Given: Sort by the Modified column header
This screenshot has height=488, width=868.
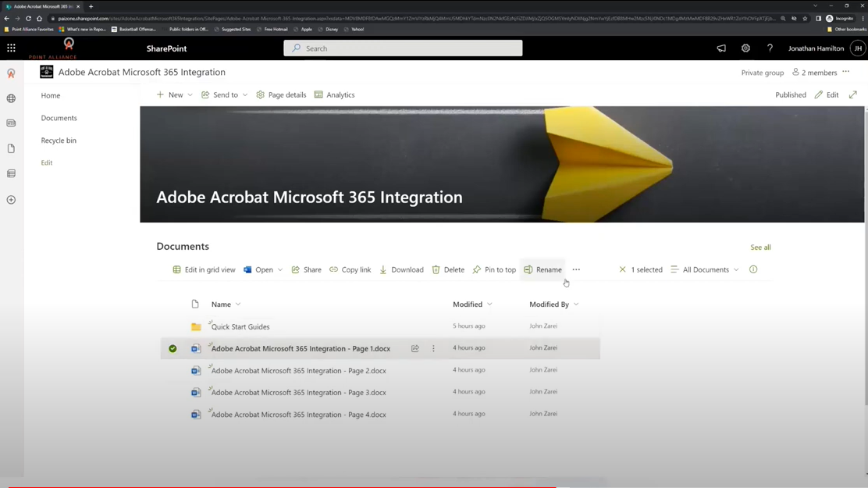Looking at the screenshot, I should (468, 305).
